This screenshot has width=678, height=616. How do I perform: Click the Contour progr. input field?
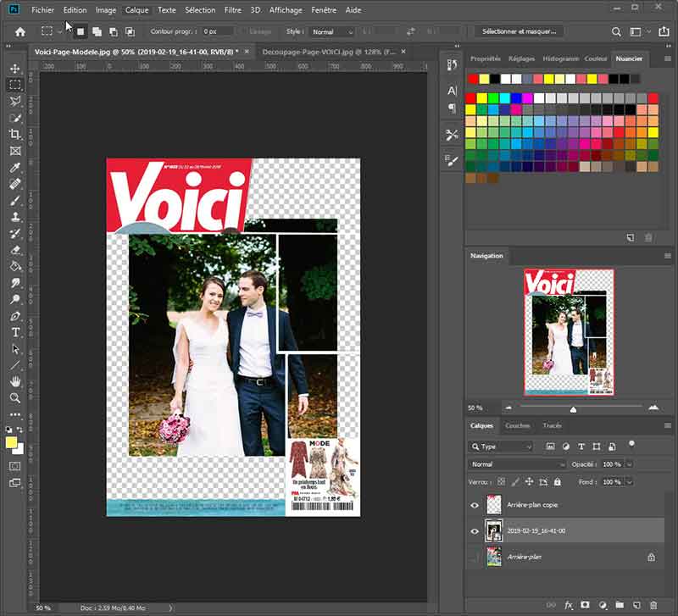(217, 31)
